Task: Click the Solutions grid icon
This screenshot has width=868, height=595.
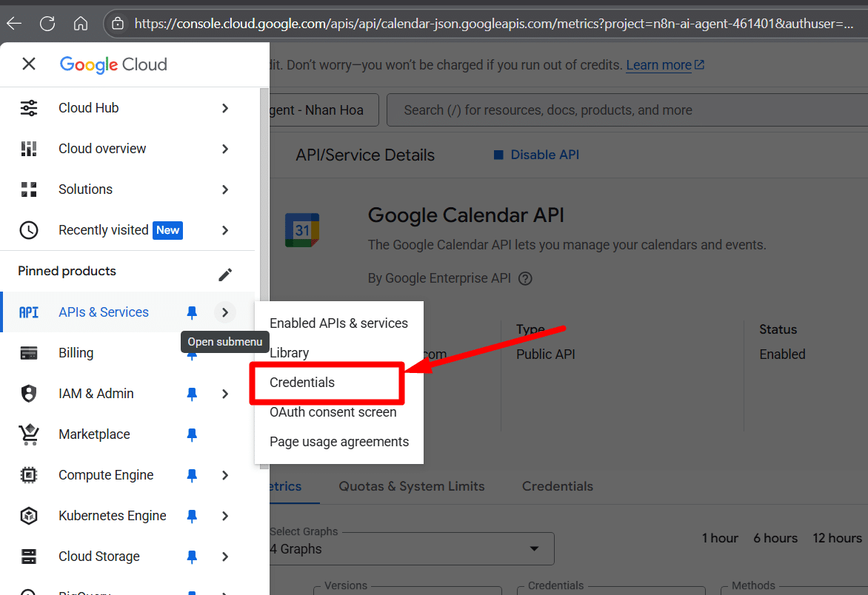Action: point(29,189)
